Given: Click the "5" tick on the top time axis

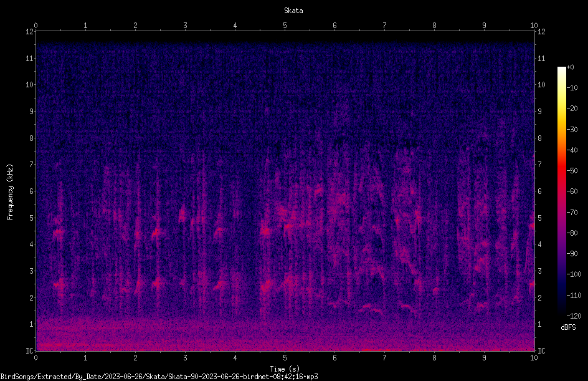Looking at the screenshot, I should (x=285, y=26).
